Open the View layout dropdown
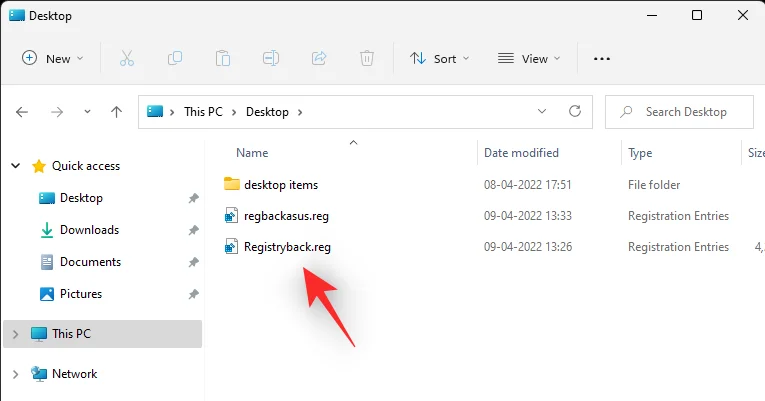 tap(529, 59)
